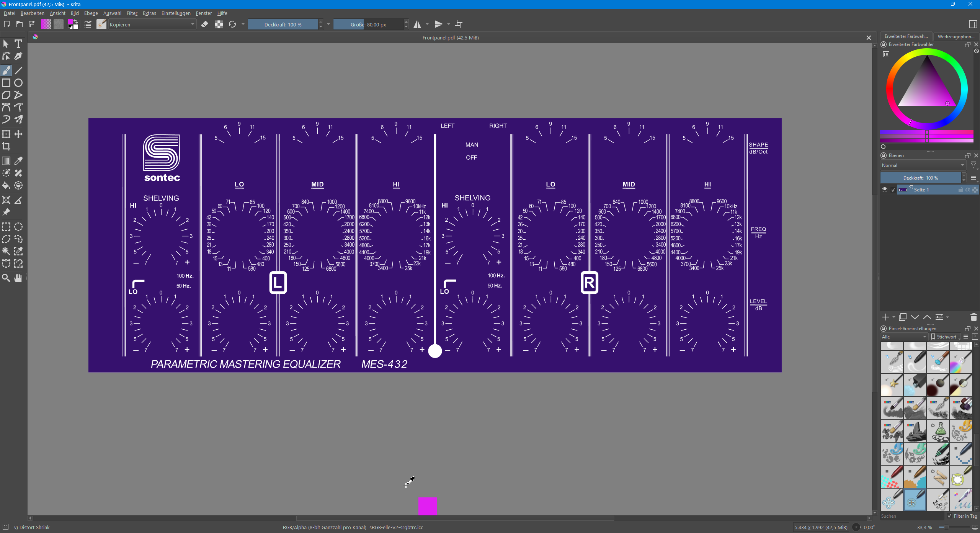Switch to the Werkzeugoptionen tab

pos(956,36)
